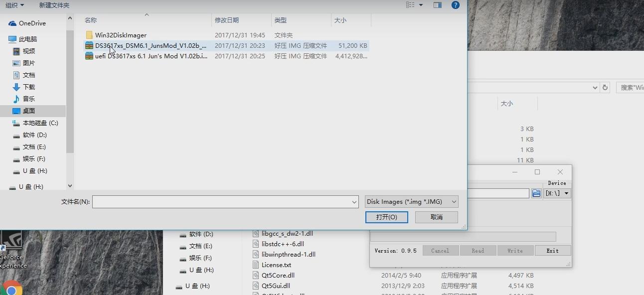Select the Google Chrome desktop icon

pos(11,288)
